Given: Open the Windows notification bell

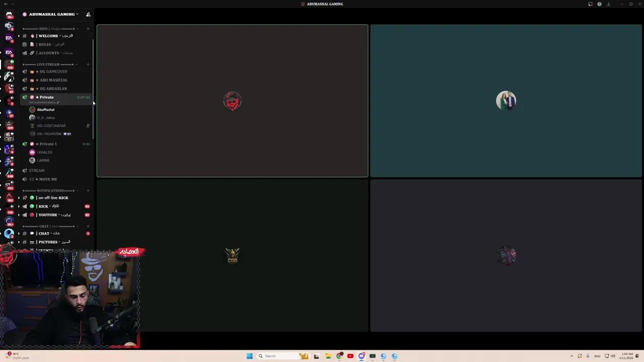Looking at the screenshot, I should (x=637, y=356).
